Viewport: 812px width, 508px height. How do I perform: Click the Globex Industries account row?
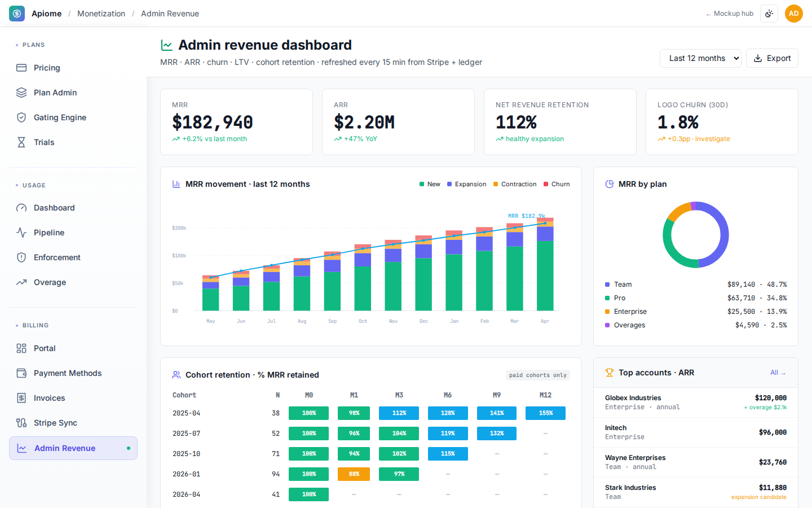696,402
